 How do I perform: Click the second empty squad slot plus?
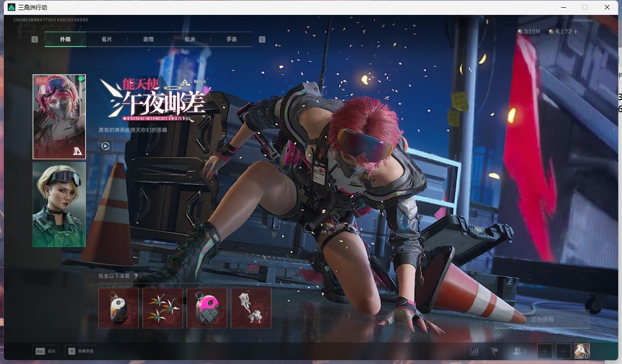(563, 351)
